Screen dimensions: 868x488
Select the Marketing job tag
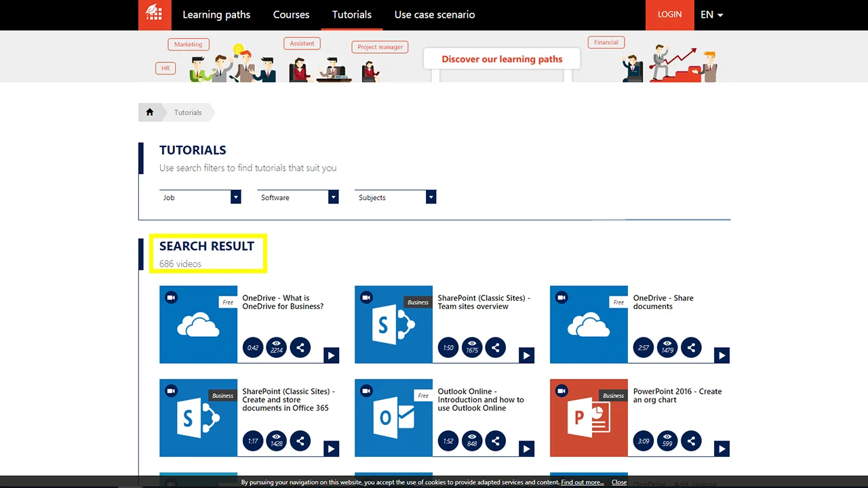[188, 44]
